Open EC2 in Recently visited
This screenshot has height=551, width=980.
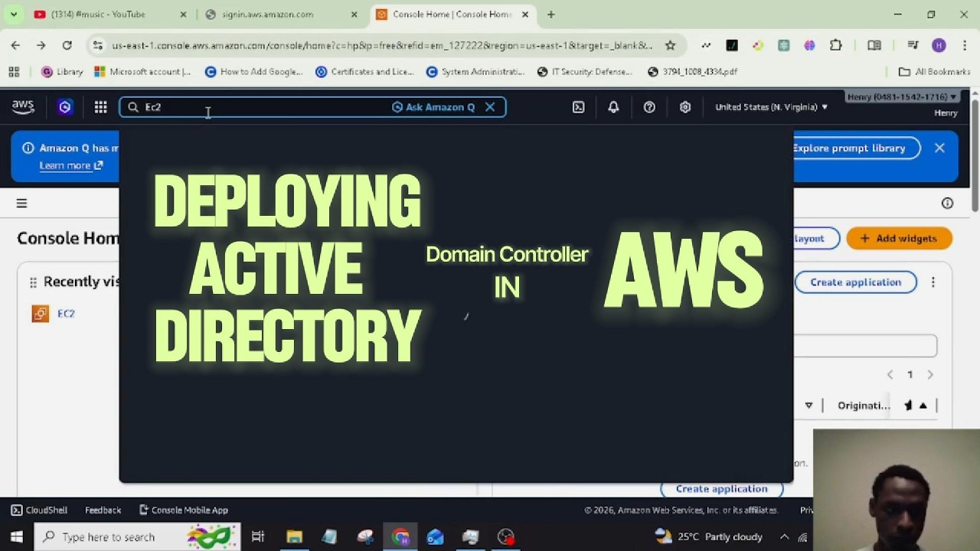pyautogui.click(x=66, y=314)
